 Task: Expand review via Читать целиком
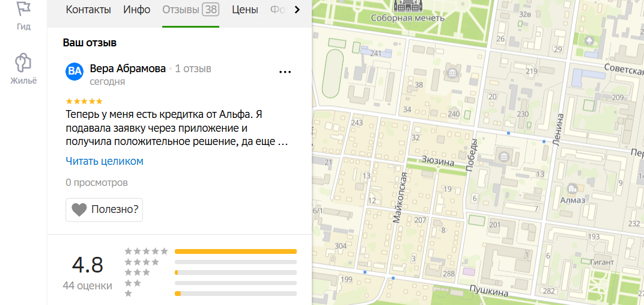pyautogui.click(x=105, y=161)
